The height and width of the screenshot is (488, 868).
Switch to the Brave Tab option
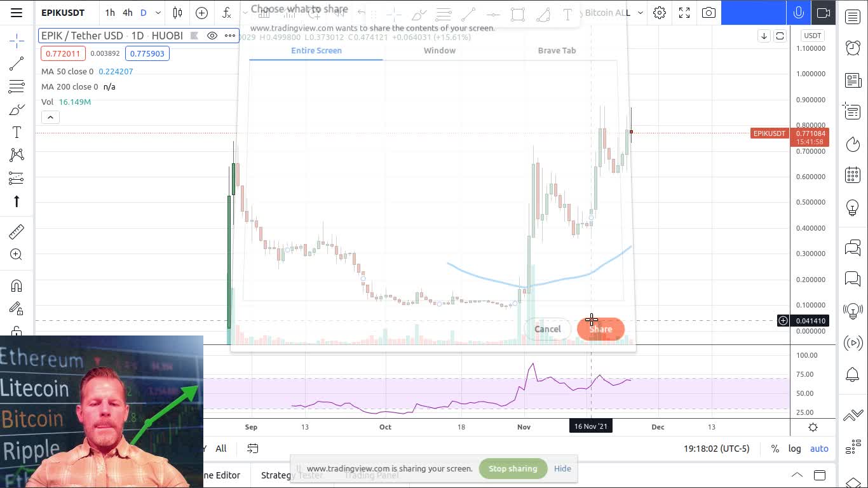point(557,51)
